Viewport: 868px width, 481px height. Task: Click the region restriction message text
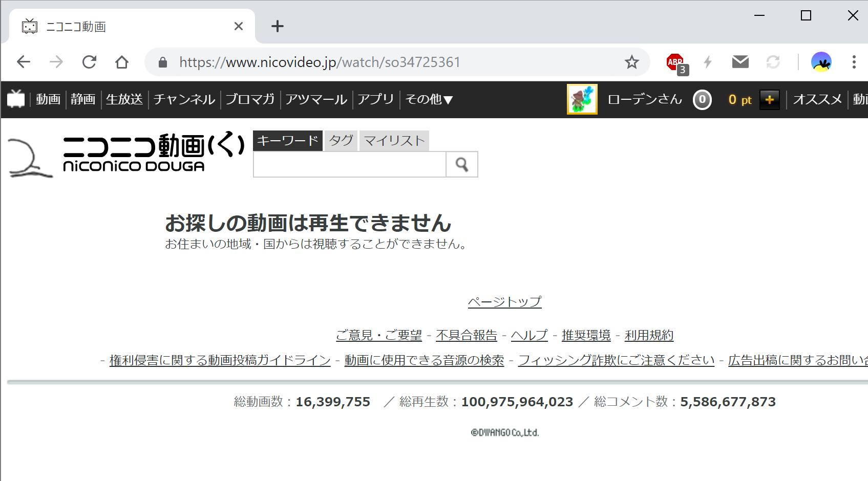coord(316,244)
